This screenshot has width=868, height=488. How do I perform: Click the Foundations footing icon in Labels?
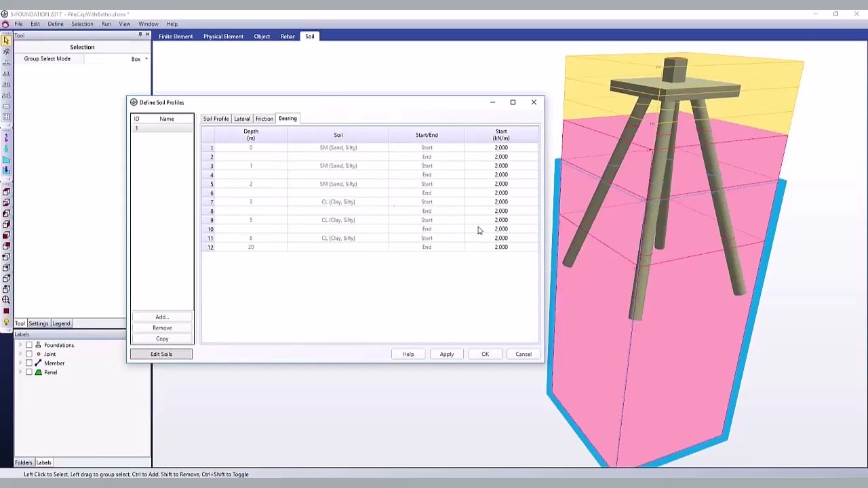pos(38,345)
